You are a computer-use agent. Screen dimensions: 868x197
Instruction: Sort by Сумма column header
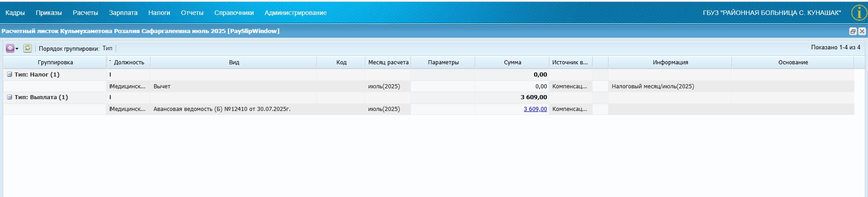[x=512, y=62]
